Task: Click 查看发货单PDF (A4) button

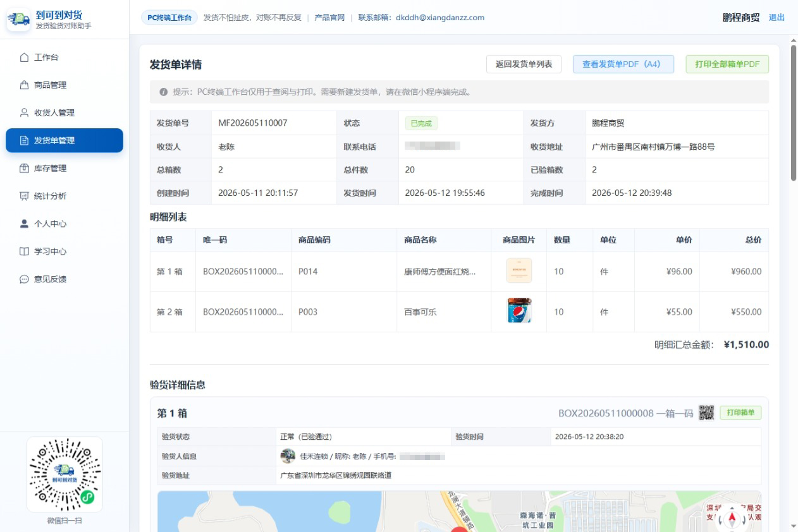Action: tap(623, 64)
